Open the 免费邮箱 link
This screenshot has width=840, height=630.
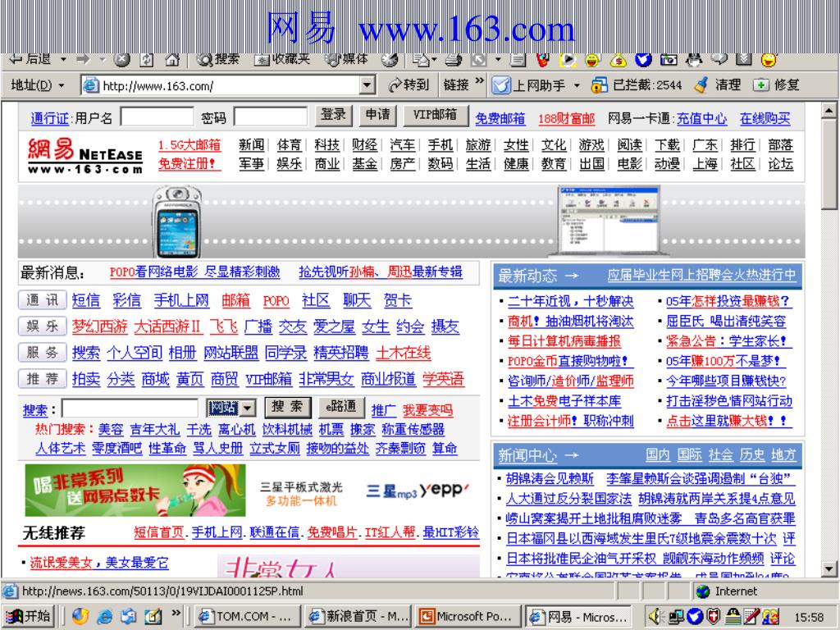tap(500, 118)
